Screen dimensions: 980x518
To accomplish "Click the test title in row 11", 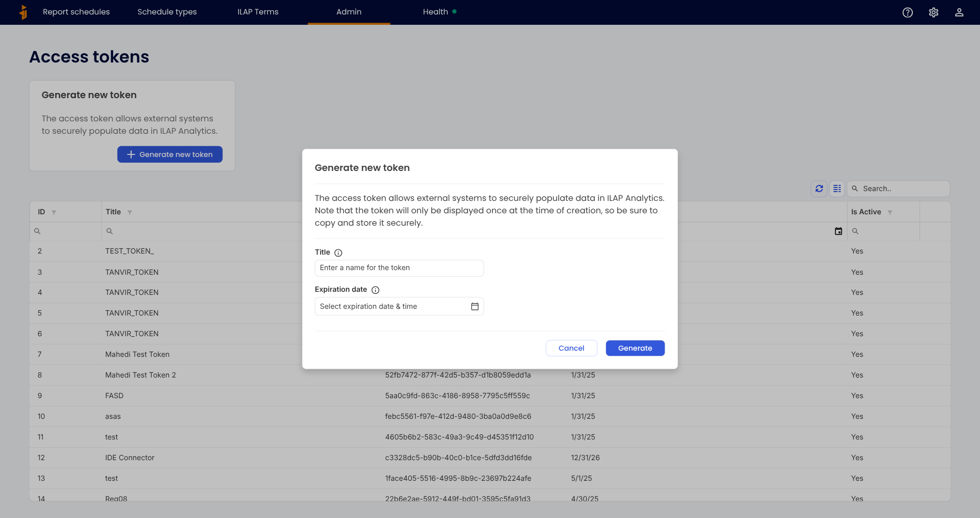I will 112,437.
